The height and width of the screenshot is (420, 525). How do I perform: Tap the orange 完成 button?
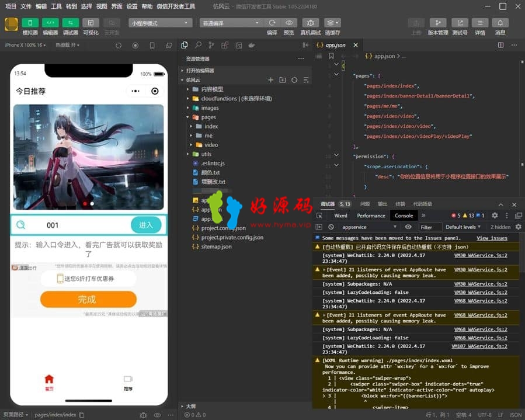(x=88, y=299)
